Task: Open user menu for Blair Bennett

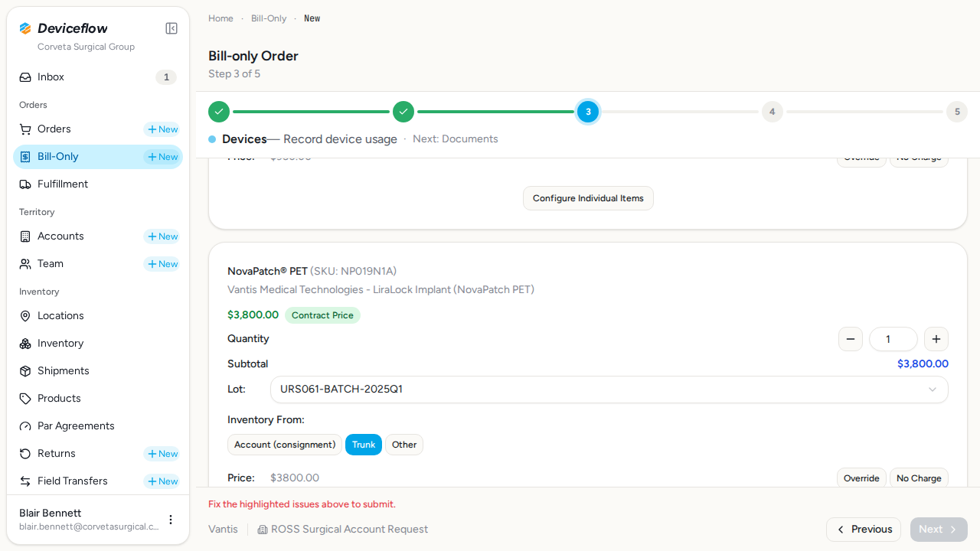Action: (171, 520)
